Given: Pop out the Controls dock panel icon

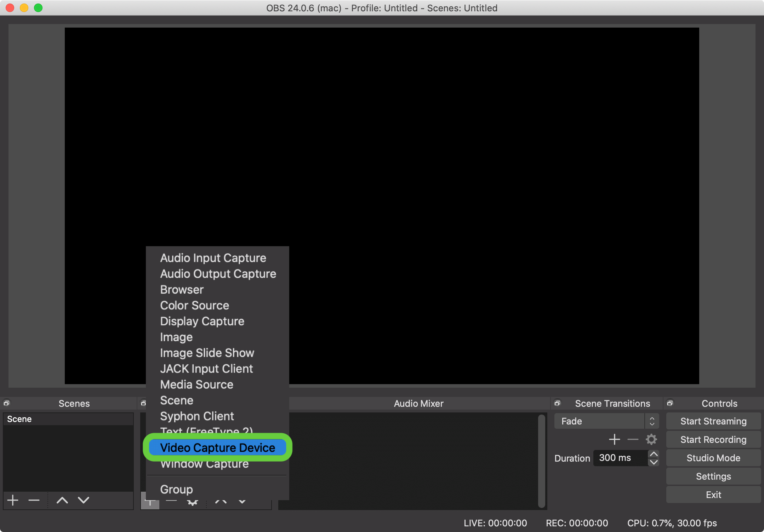Looking at the screenshot, I should point(670,403).
